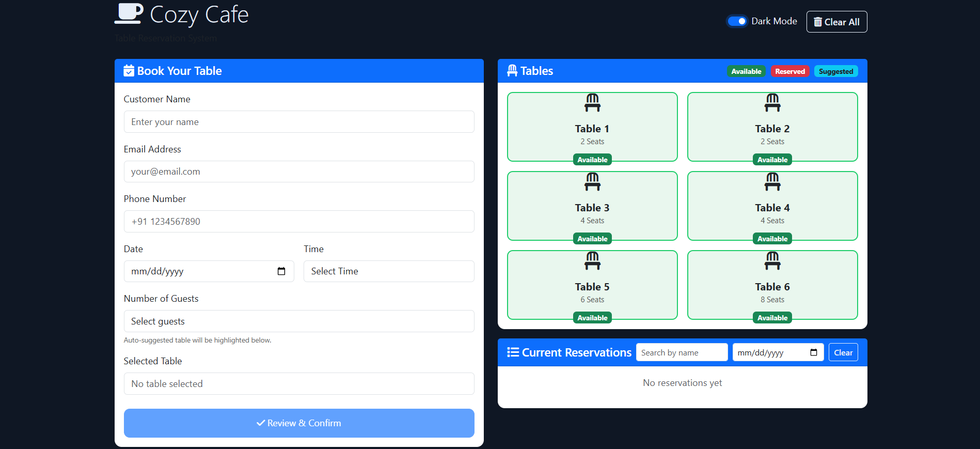The height and width of the screenshot is (449, 980).
Task: Click the coffee cup logo icon
Action: pyautogui.click(x=129, y=14)
